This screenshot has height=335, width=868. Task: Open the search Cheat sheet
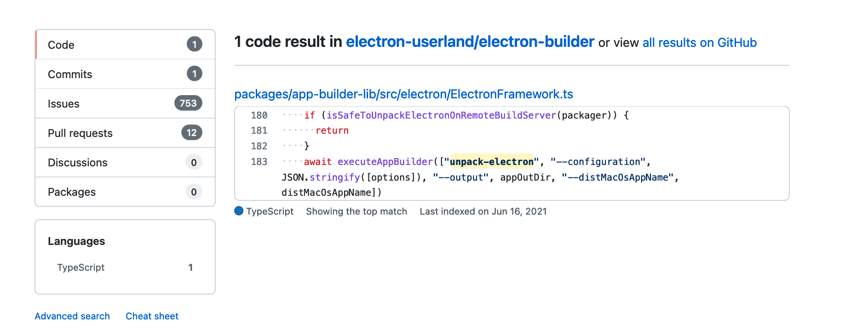point(152,316)
